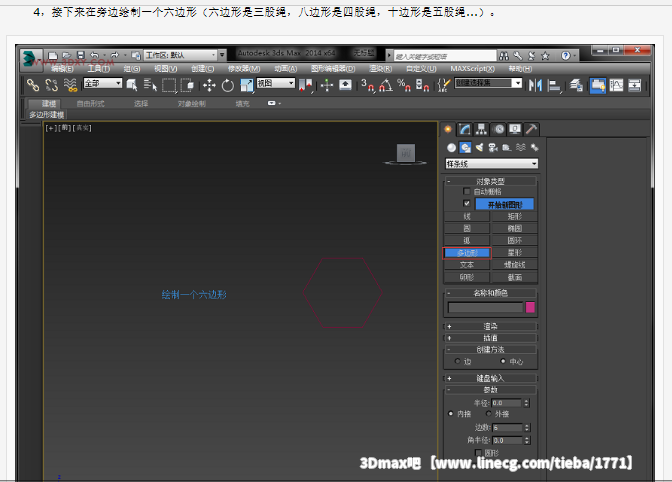Open the 样条线 shape type dropdown
The height and width of the screenshot is (482, 672).
pos(491,163)
